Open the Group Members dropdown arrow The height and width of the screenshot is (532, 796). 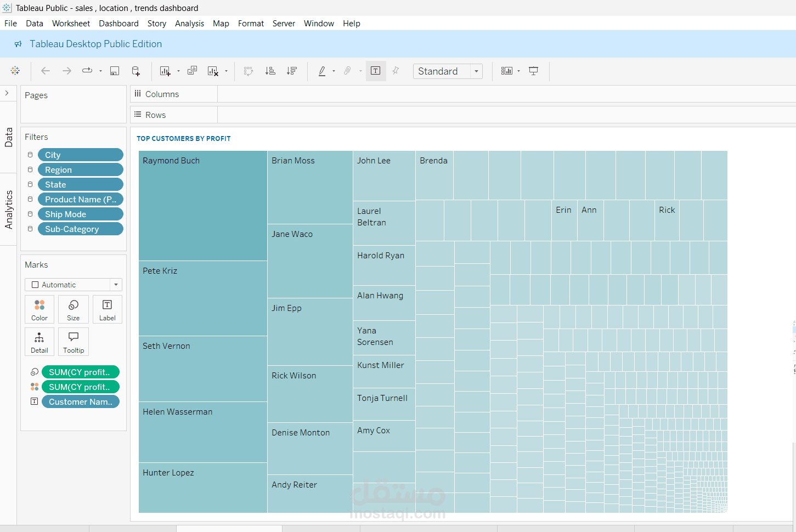(360, 71)
